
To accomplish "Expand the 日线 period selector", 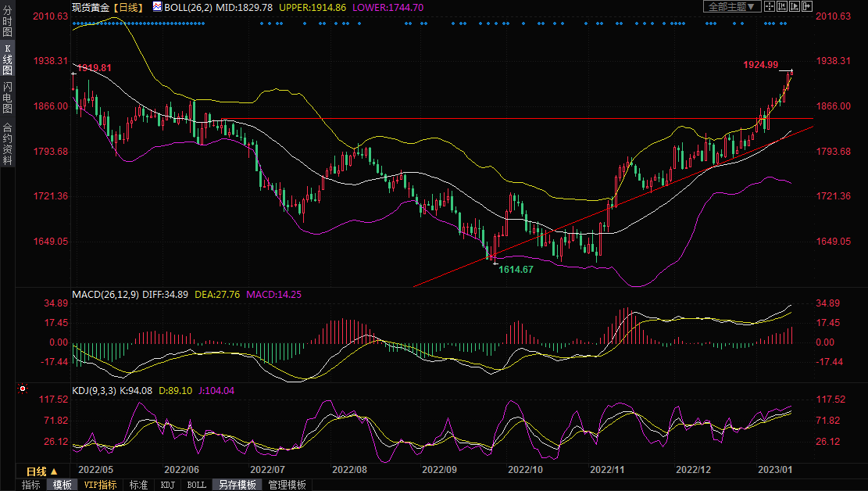I will [41, 471].
